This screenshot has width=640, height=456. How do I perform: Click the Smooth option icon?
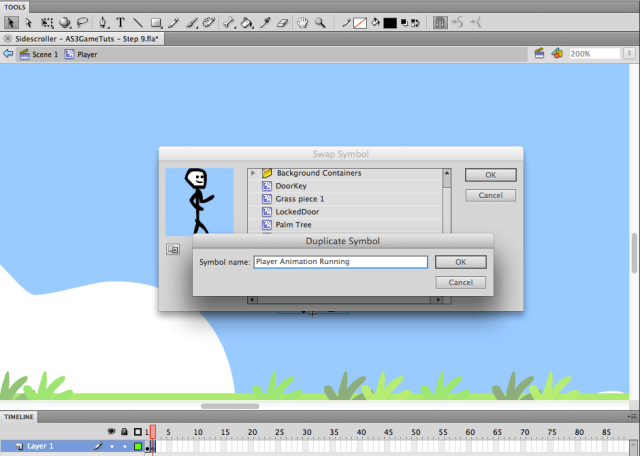tap(458, 22)
